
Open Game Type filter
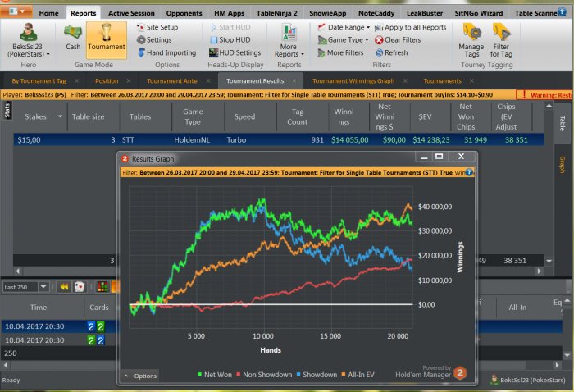(x=343, y=40)
